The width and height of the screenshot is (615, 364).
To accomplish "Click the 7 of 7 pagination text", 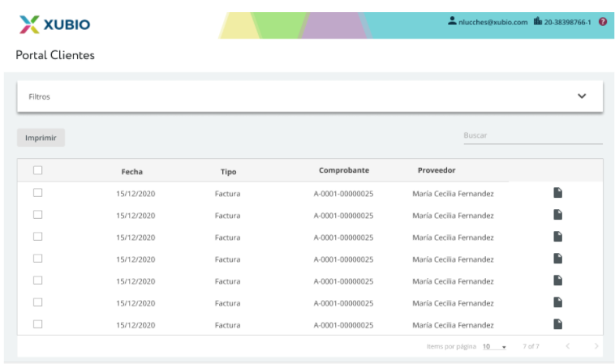I will pyautogui.click(x=531, y=346).
